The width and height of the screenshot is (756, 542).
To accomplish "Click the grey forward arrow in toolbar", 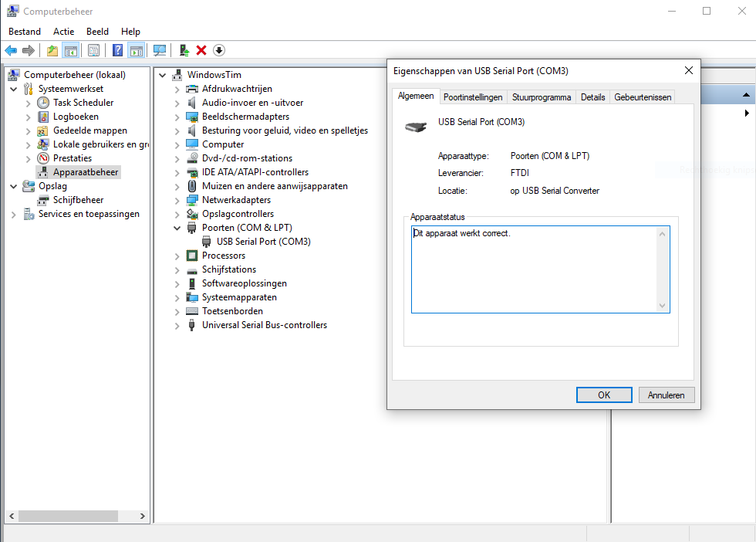I will pyautogui.click(x=29, y=50).
